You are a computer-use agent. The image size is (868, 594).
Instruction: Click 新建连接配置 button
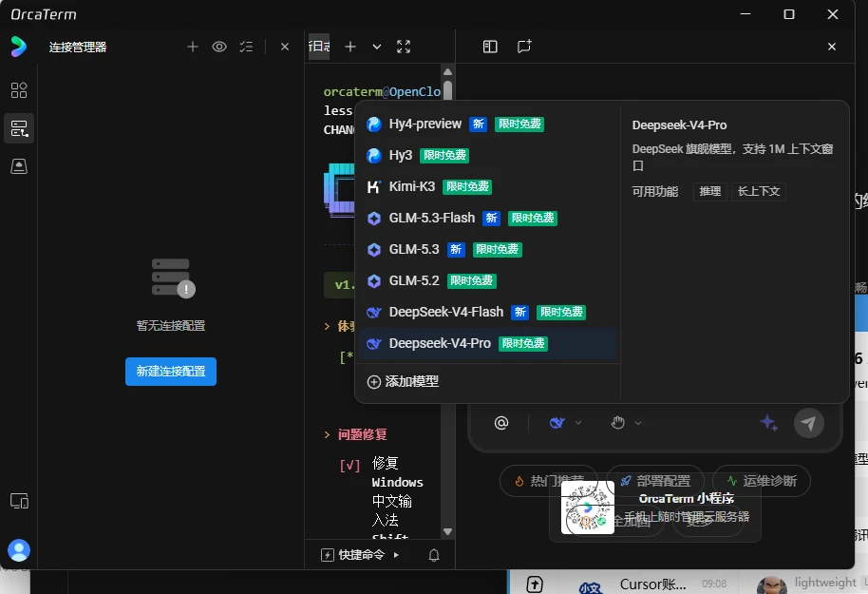(x=171, y=372)
